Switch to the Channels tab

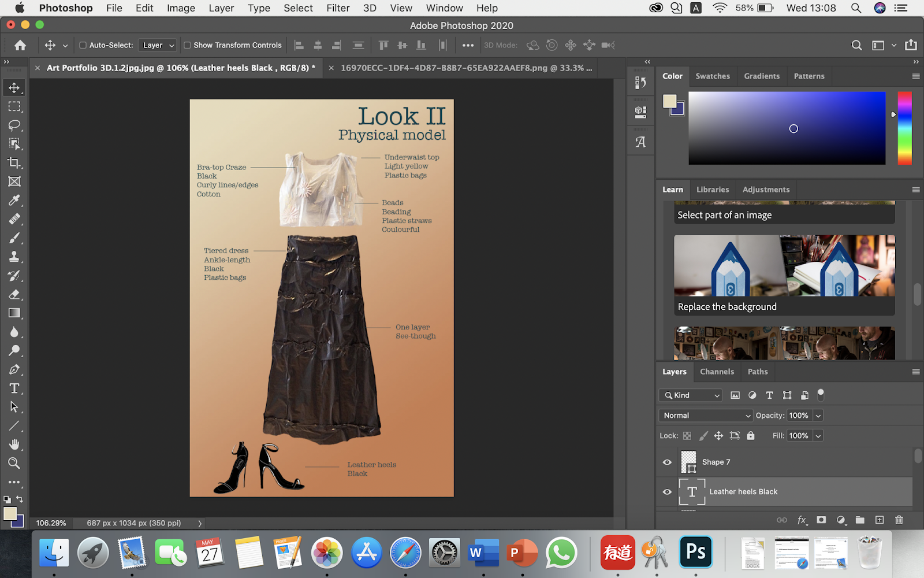click(x=717, y=372)
